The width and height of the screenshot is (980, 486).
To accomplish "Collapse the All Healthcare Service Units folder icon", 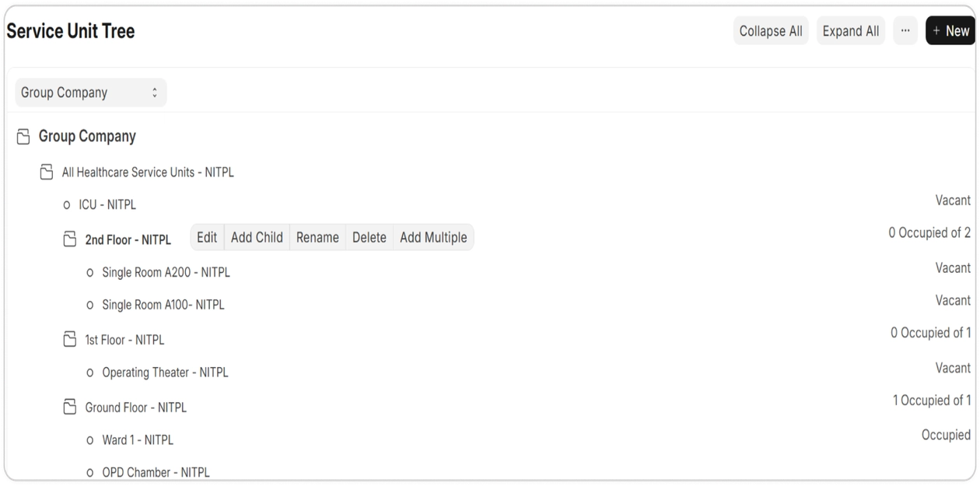I will [47, 172].
